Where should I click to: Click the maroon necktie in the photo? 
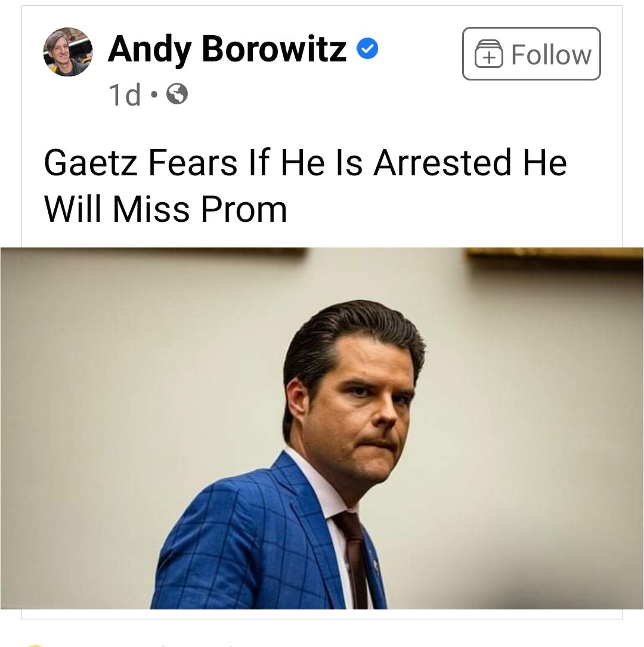click(x=353, y=561)
